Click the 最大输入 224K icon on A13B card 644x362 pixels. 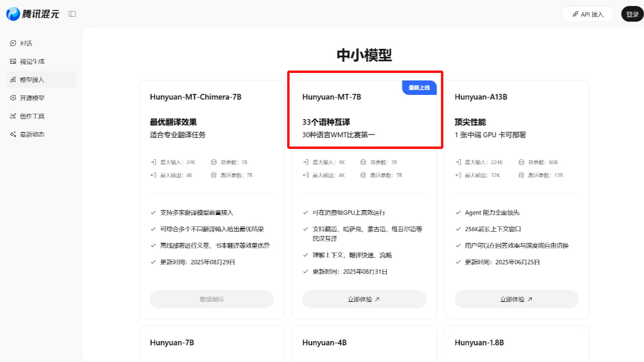[458, 162]
